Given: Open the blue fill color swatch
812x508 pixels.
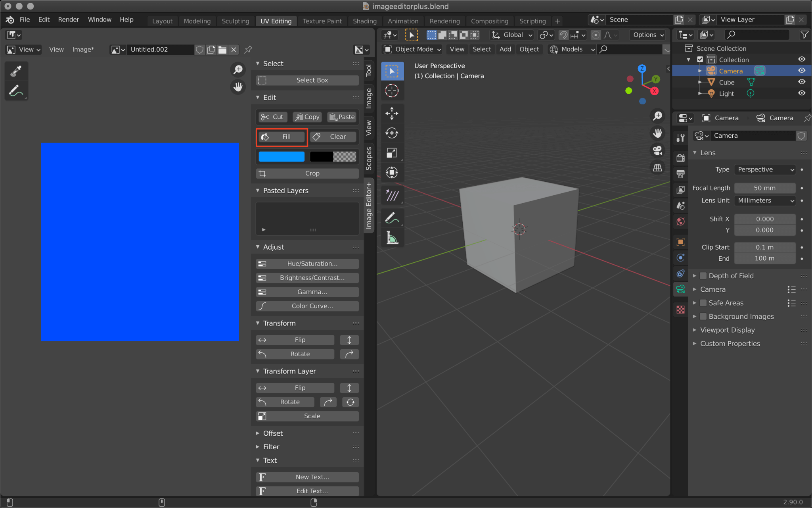Looking at the screenshot, I should tap(281, 156).
